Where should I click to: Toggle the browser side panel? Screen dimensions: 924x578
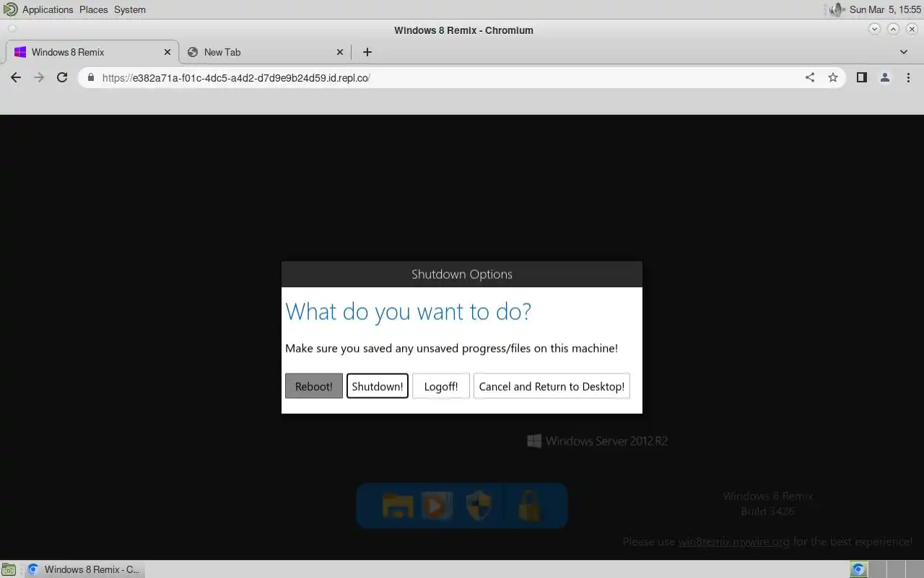pos(861,77)
